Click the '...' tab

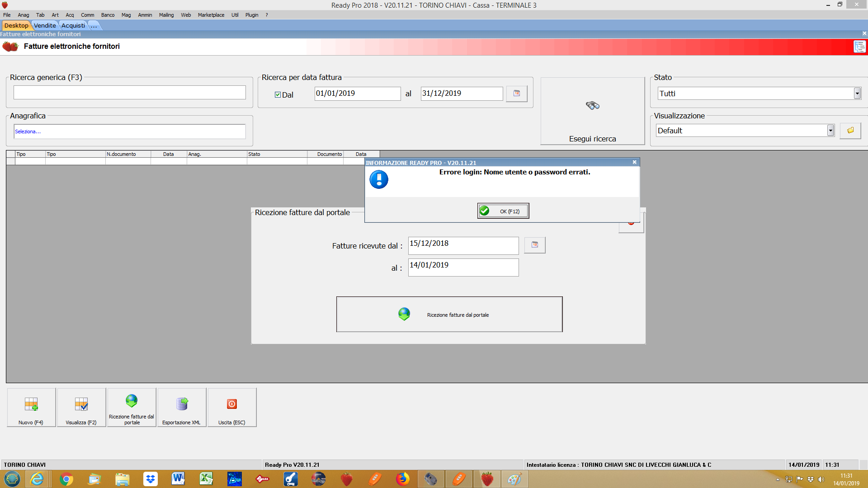tap(94, 25)
